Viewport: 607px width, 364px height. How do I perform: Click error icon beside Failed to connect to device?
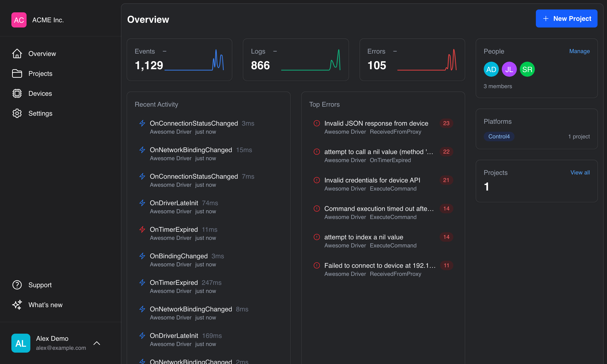point(317,265)
